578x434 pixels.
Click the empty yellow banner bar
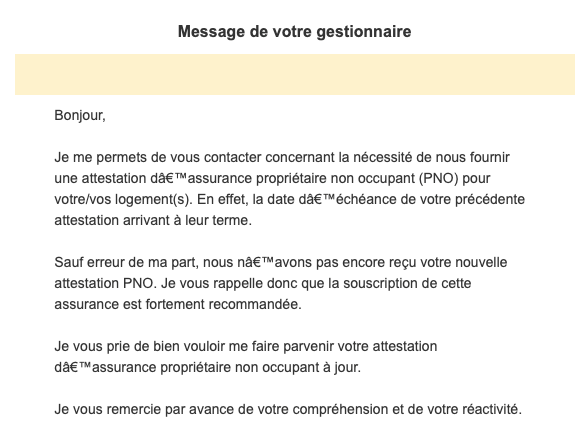click(295, 74)
